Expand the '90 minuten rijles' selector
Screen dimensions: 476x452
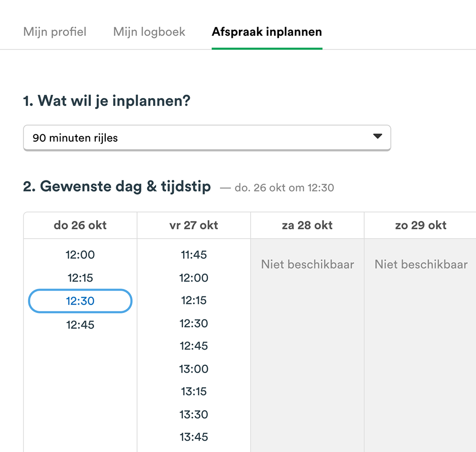(x=207, y=137)
